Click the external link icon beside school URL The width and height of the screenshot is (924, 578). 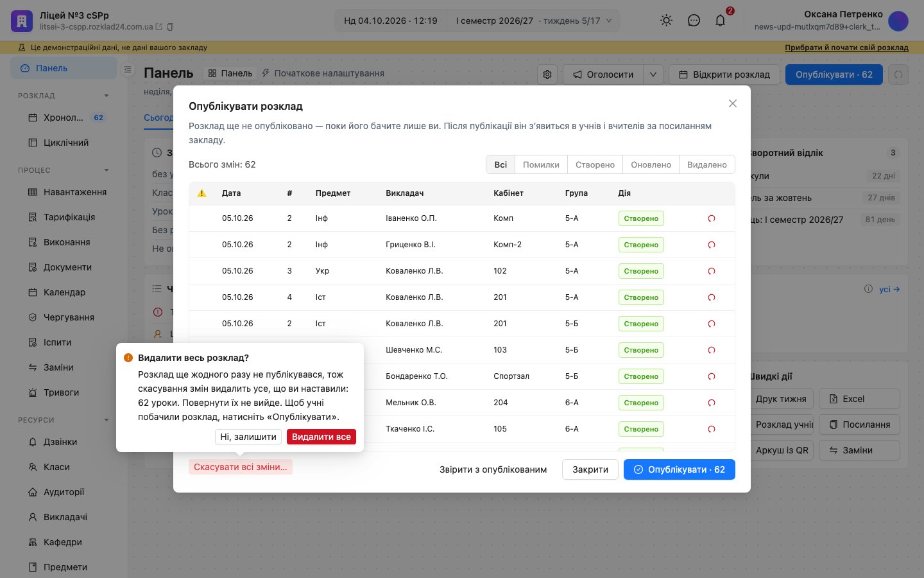click(159, 27)
